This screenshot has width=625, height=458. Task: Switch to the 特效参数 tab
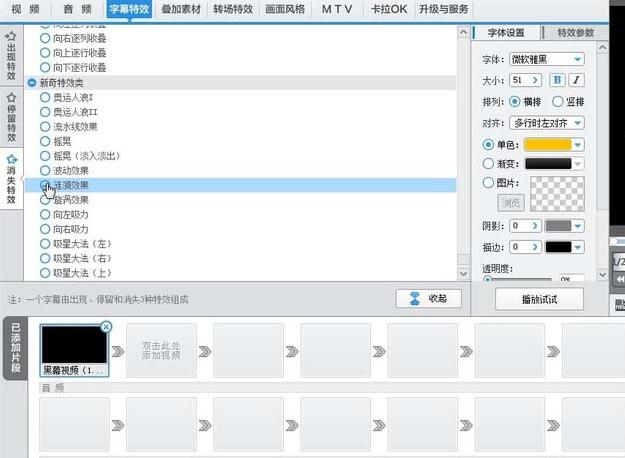point(575,32)
